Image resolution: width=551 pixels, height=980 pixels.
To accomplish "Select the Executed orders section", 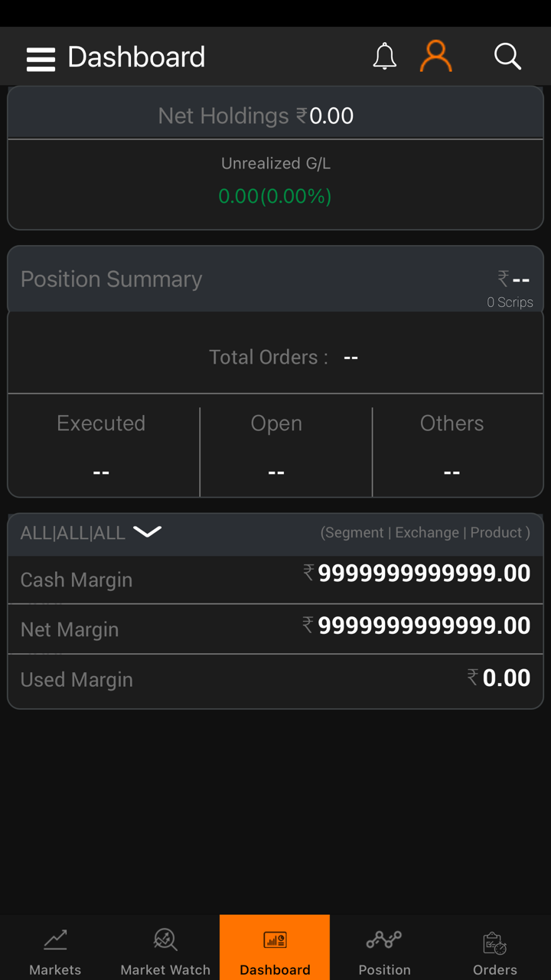I will [x=101, y=448].
